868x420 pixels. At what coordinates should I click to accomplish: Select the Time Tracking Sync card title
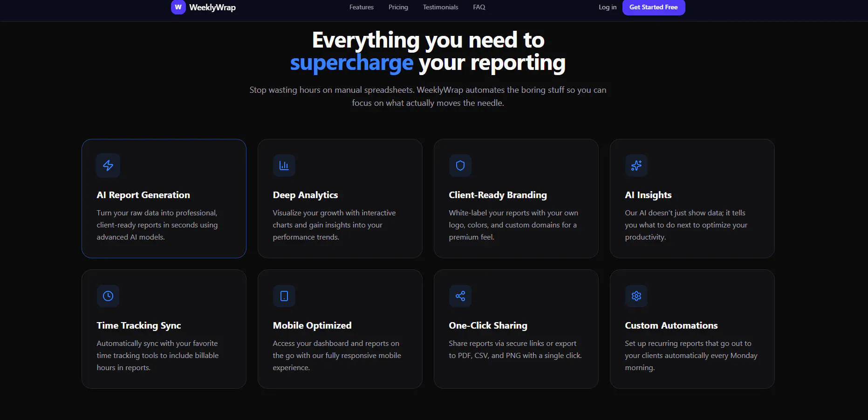click(139, 325)
